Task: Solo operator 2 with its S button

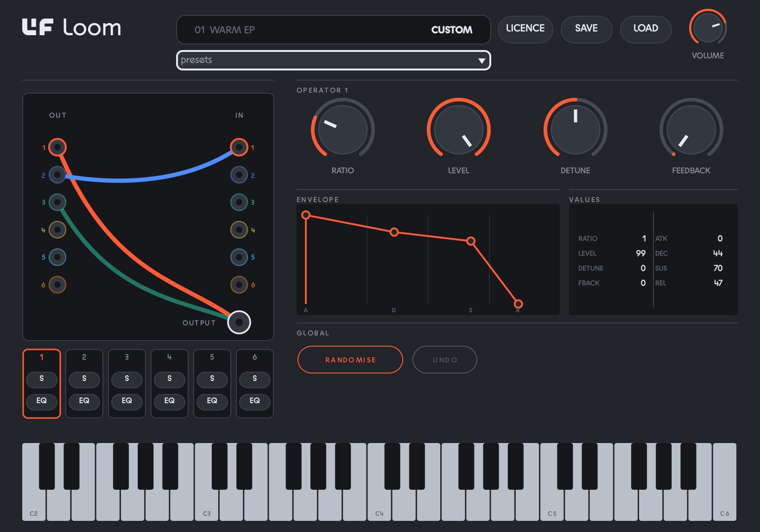Action: (x=84, y=379)
